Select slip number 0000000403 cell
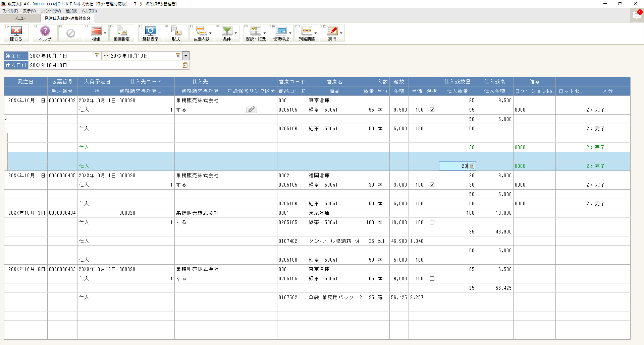Viewport: 644px width, 345px height. (62, 269)
